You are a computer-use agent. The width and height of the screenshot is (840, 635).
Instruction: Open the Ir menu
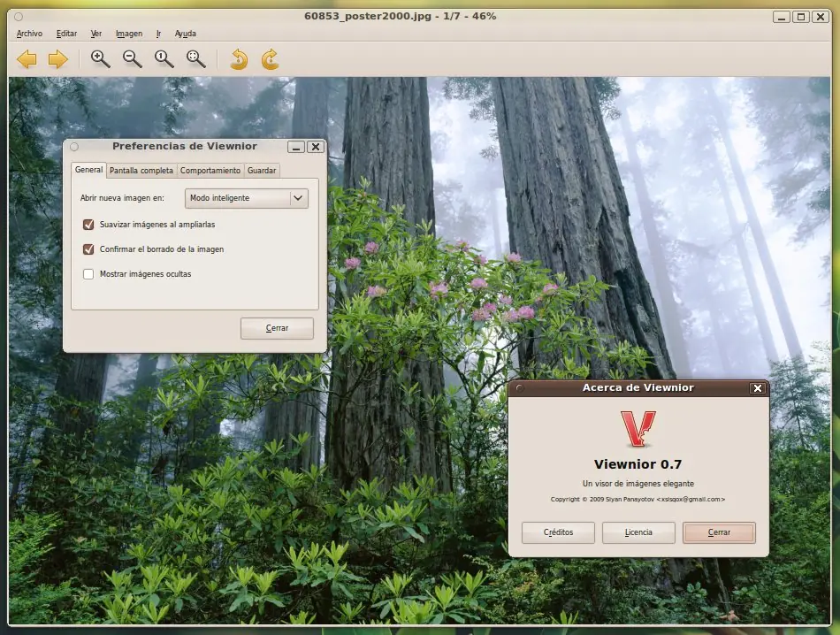point(158,34)
